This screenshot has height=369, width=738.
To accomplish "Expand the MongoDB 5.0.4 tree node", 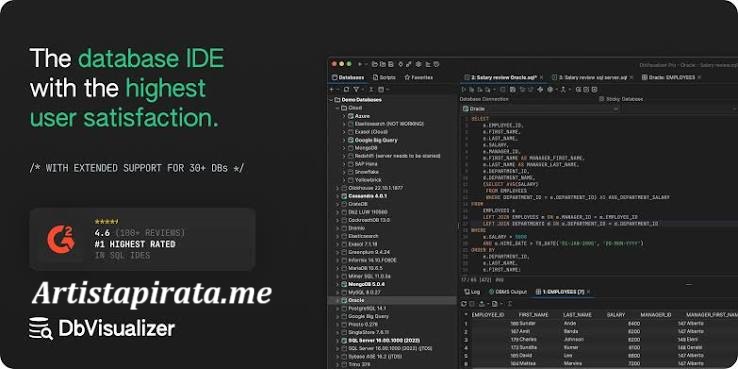I will pyautogui.click(x=337, y=284).
